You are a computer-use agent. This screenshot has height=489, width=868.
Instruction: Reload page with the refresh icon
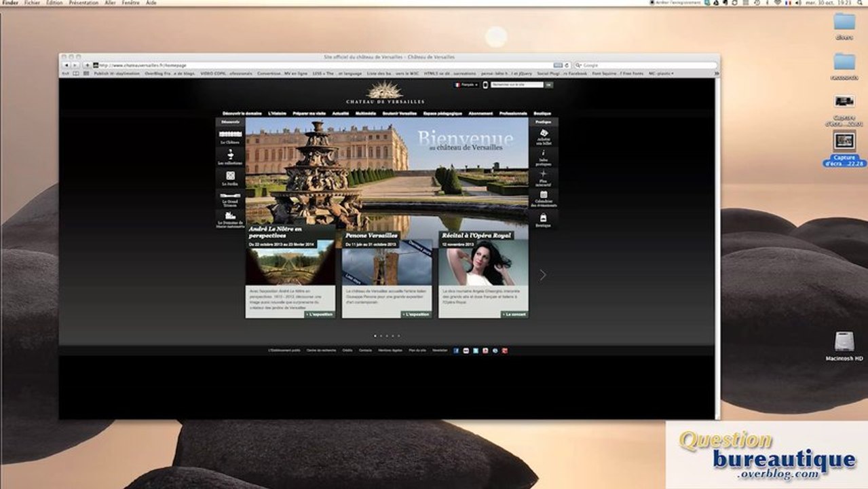click(x=567, y=65)
